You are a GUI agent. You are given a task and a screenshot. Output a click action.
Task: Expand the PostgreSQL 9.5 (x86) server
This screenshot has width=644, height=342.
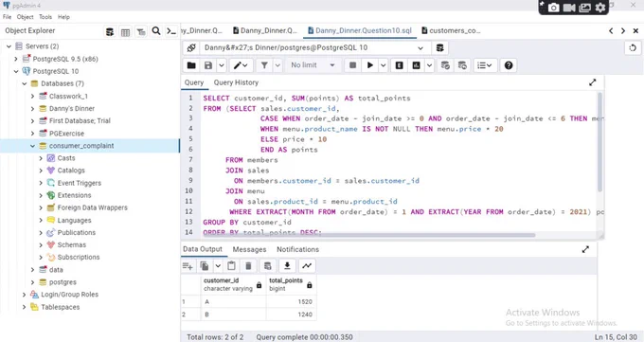[16, 59]
